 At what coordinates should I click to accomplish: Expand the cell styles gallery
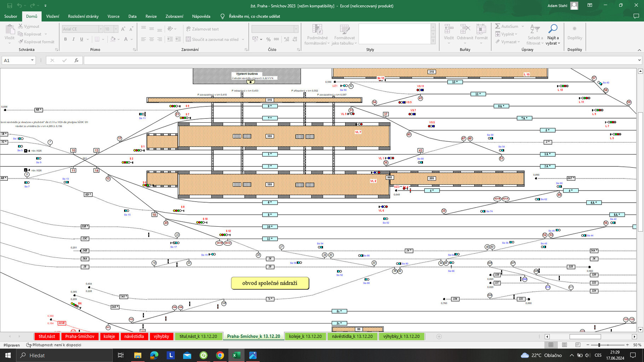click(x=433, y=41)
